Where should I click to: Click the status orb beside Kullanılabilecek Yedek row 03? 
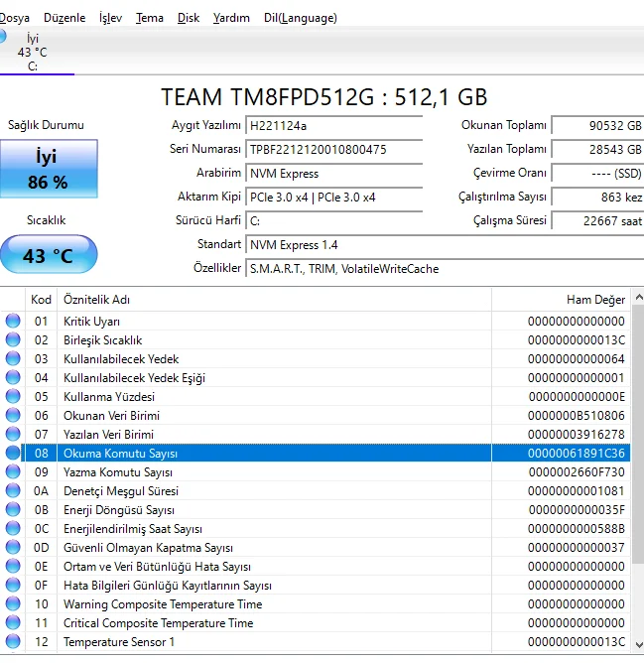[13, 358]
